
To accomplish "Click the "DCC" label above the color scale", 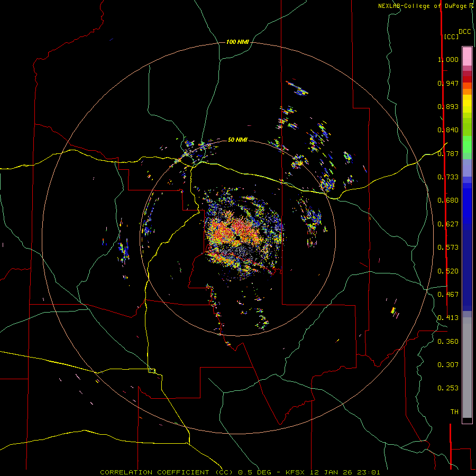I will point(465,32).
